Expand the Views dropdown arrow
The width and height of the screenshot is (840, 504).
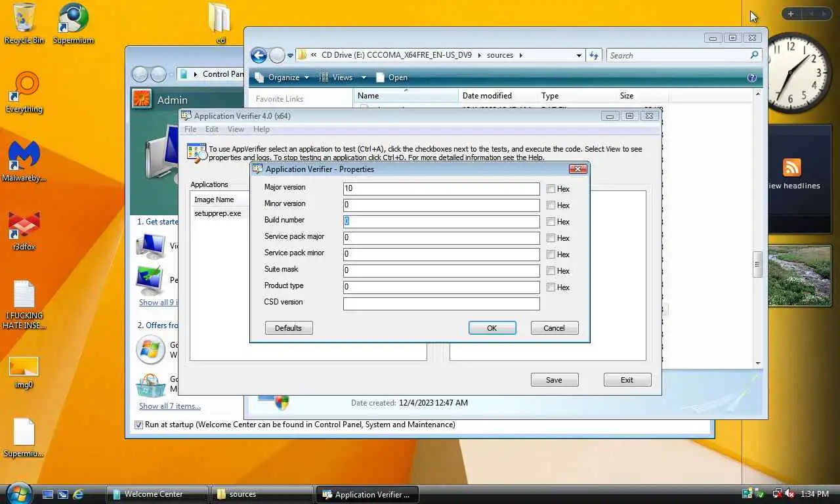362,77
